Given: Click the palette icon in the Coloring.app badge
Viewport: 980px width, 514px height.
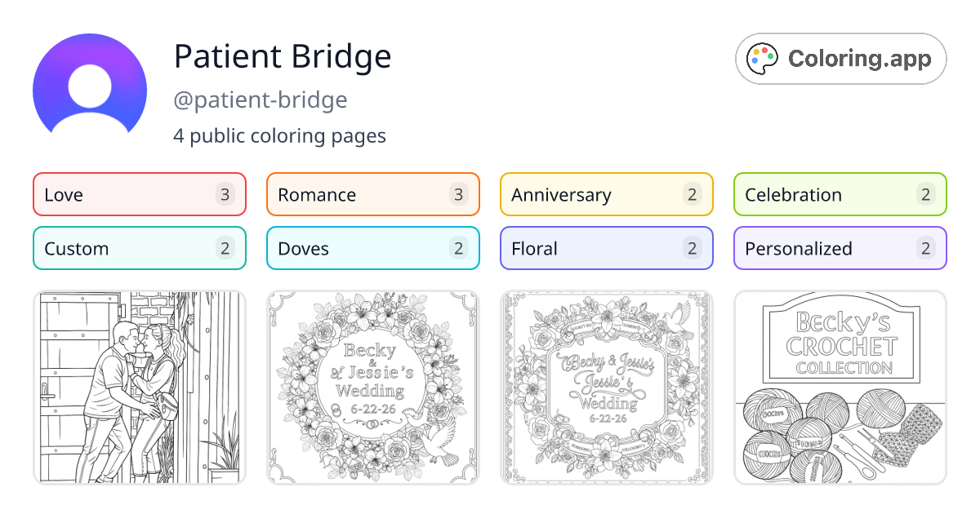Looking at the screenshot, I should pos(762,58).
